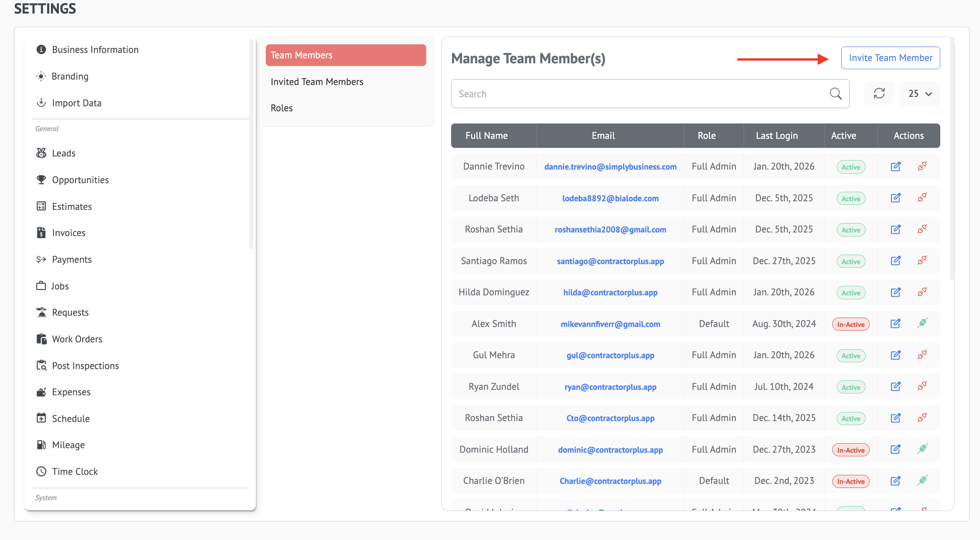
Task: Click into the Search input field
Action: coord(640,94)
